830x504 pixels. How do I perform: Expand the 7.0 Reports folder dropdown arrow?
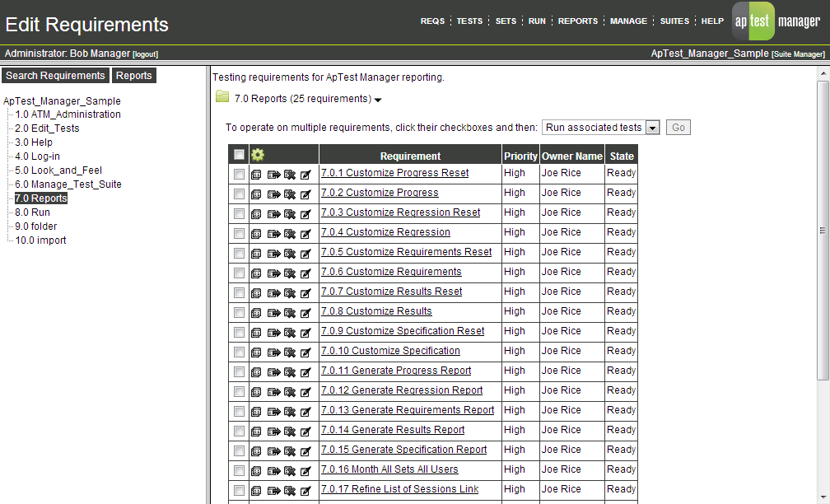378,100
